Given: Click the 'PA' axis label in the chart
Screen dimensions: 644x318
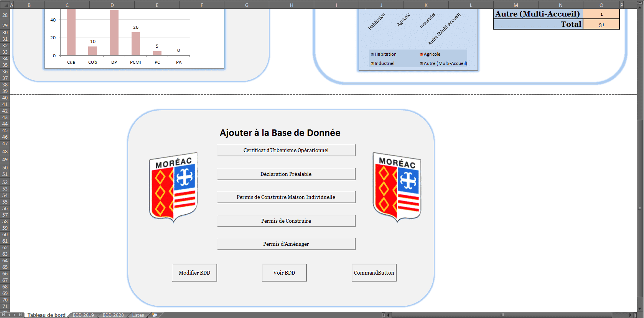Looking at the screenshot, I should tap(179, 62).
